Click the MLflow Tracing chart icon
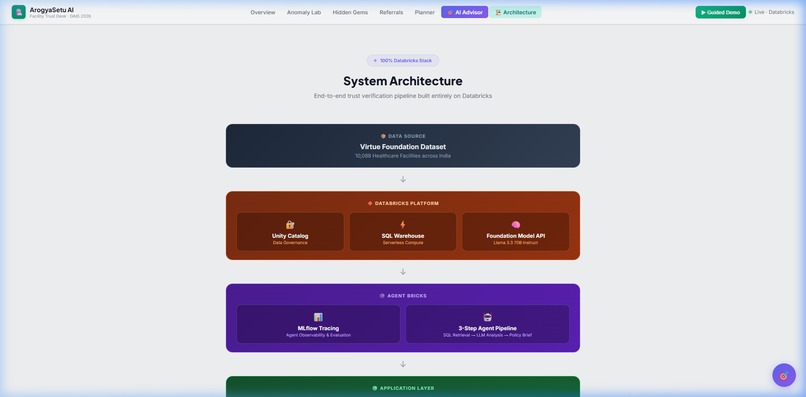Screen dimensions: 806x397 point(318,317)
